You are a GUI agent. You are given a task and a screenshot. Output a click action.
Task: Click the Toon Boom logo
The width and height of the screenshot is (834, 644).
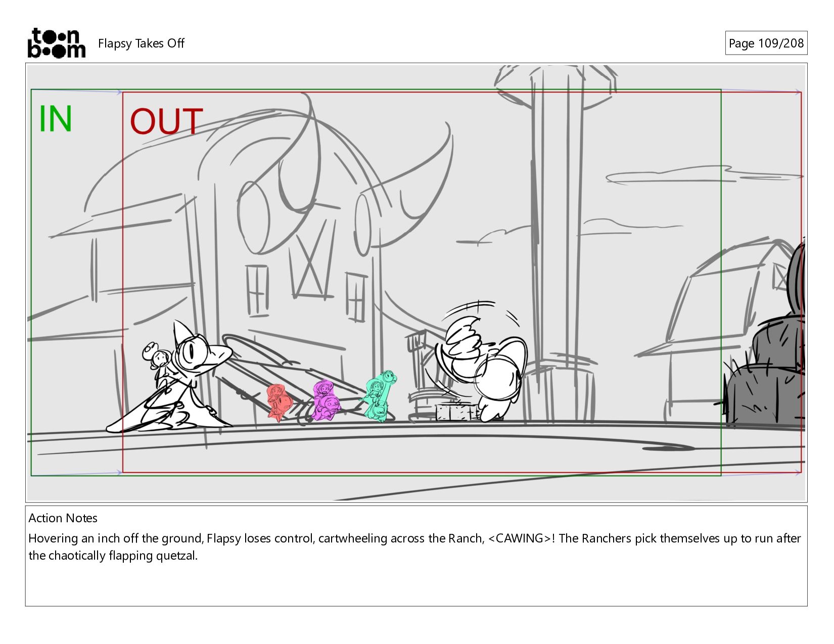coord(56,43)
